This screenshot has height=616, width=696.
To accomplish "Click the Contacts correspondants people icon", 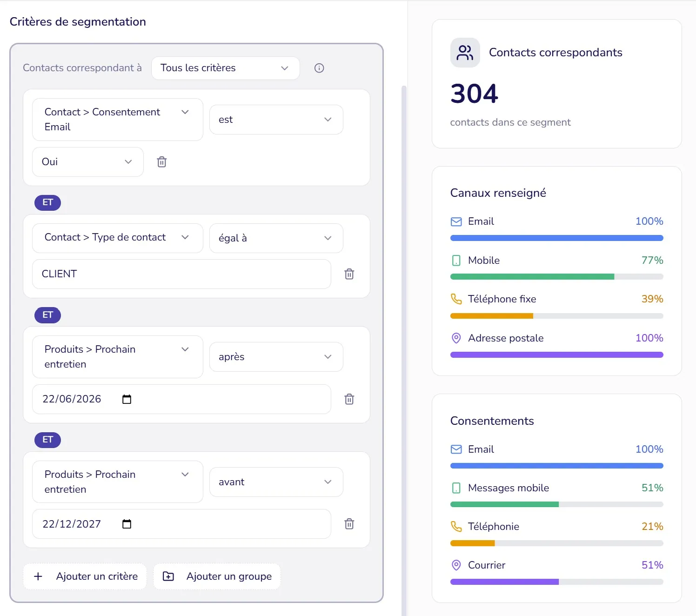I will click(x=465, y=53).
